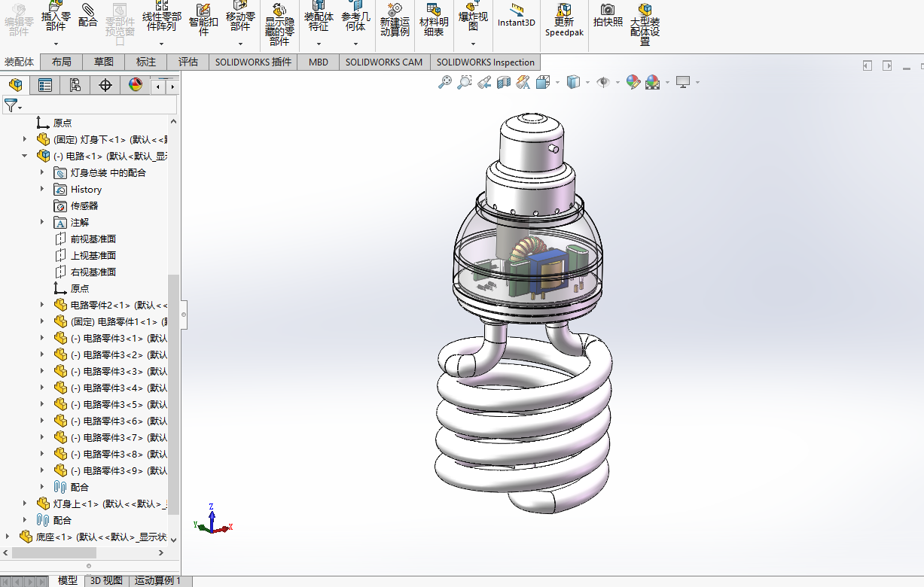Open dropdown arrow under 爆炸视图
Screen dimensions: 924x587
pyautogui.click(x=473, y=44)
